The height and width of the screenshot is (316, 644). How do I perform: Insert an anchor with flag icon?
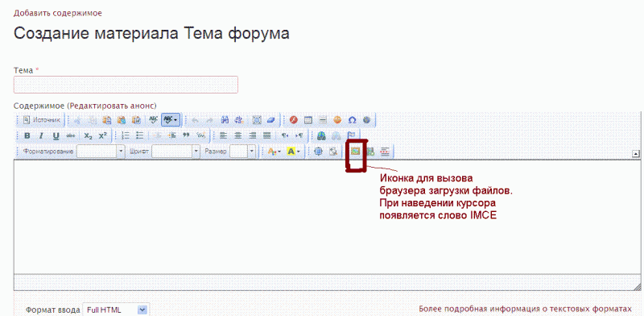click(x=351, y=135)
